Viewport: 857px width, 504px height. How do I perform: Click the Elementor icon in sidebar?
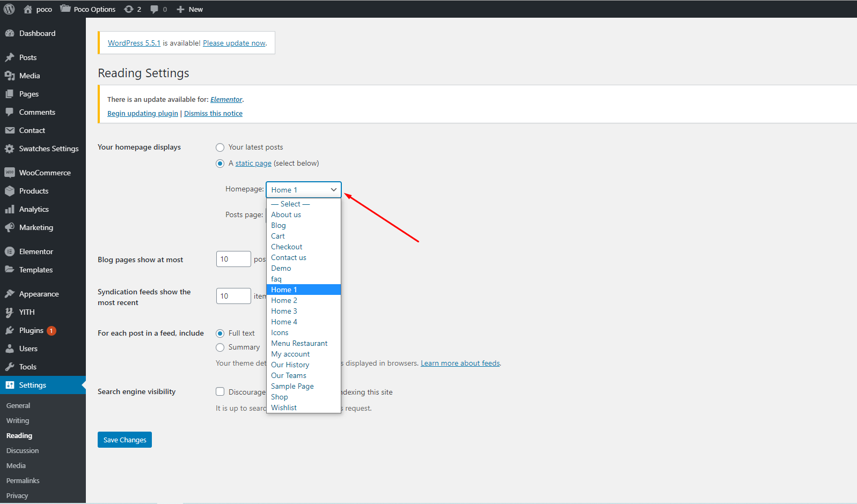tap(10, 251)
